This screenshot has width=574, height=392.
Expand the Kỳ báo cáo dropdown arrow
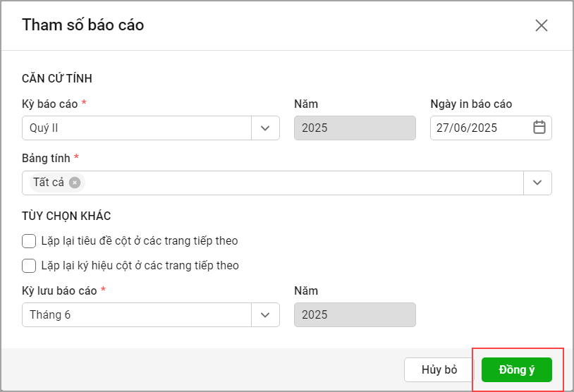coord(265,128)
